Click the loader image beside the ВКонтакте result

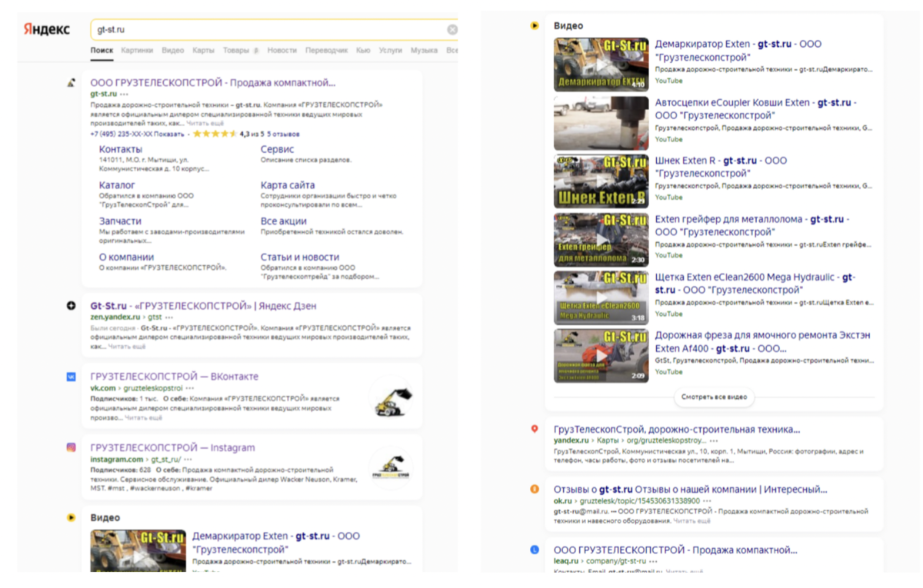391,400
